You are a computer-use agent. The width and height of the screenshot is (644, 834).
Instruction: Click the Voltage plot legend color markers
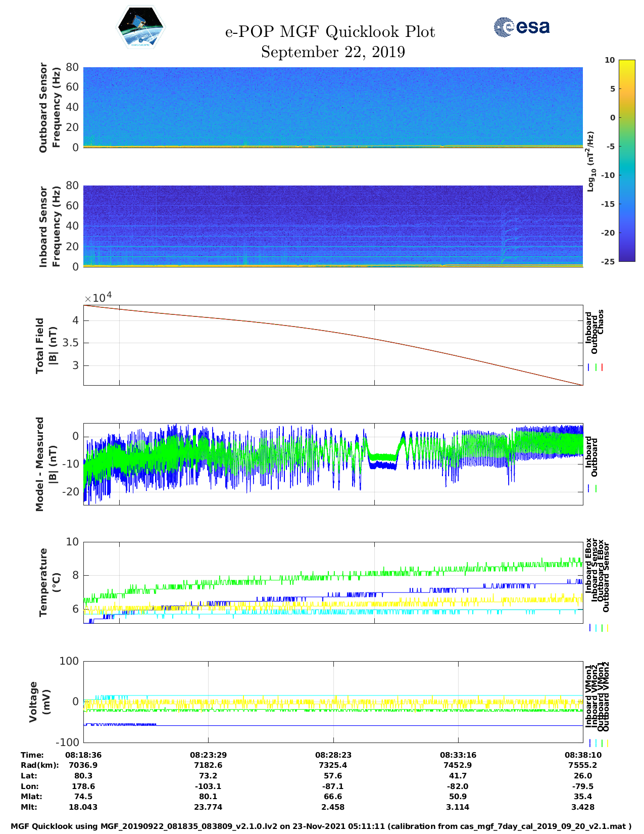click(x=598, y=743)
